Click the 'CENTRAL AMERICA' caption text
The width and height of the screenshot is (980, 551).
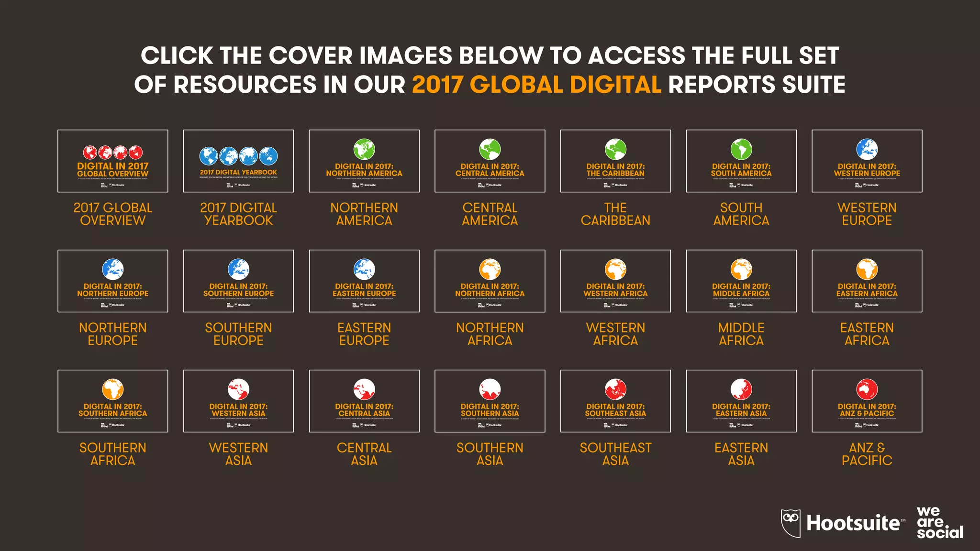490,214
